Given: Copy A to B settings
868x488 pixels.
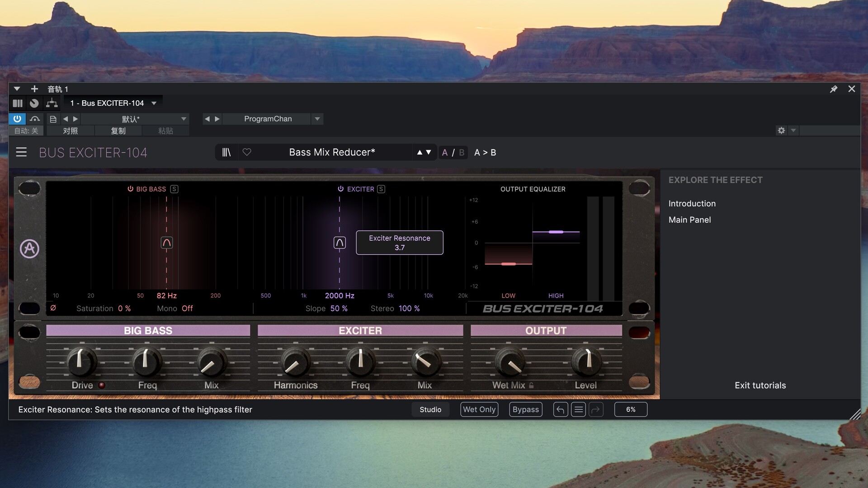Looking at the screenshot, I should [x=485, y=152].
